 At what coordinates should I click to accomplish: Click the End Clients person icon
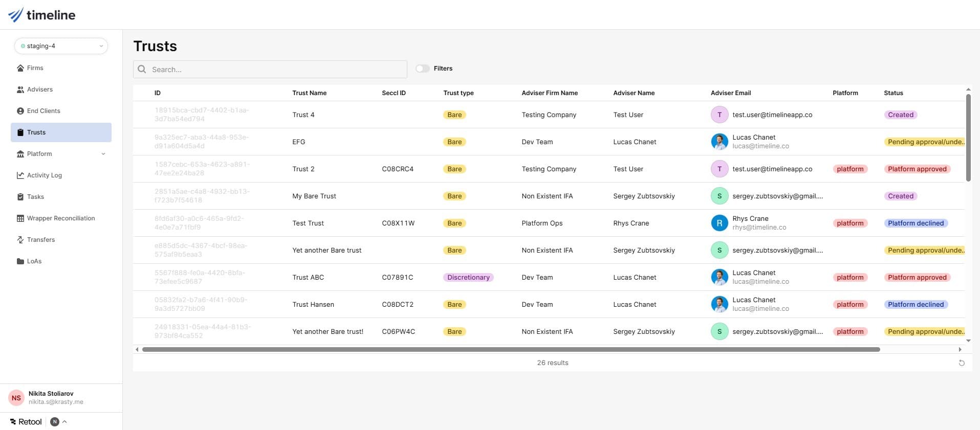20,111
